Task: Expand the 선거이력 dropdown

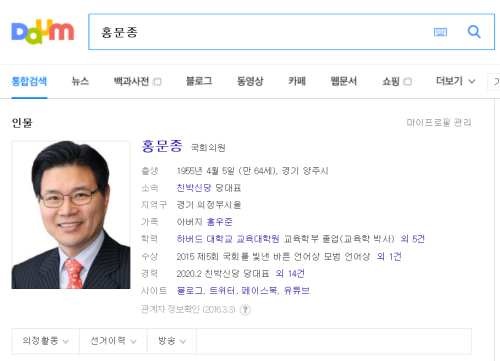Action: click(x=113, y=341)
